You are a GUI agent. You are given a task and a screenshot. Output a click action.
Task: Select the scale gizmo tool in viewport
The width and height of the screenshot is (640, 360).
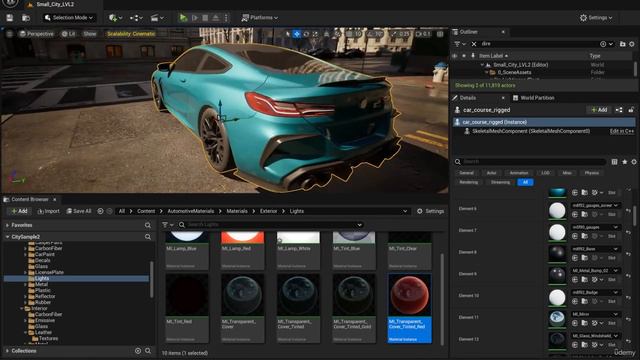pyautogui.click(x=315, y=34)
